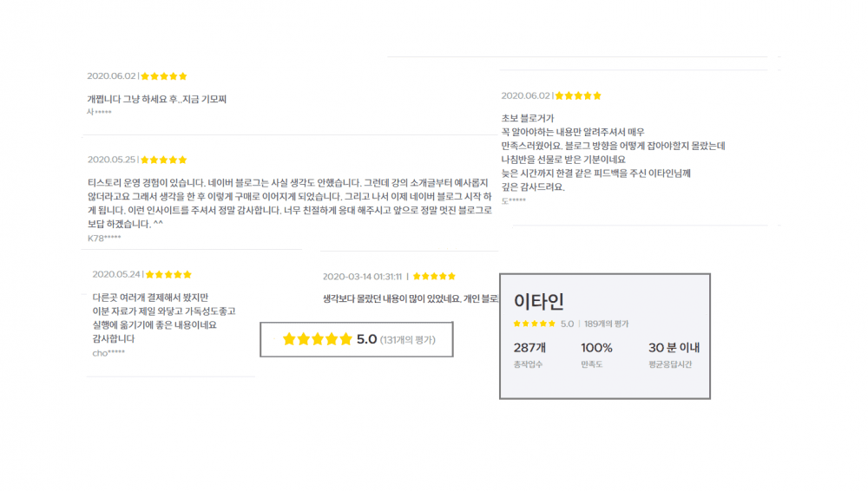
Task: Click the star rating beside 2020.05.25 date
Action: pyautogui.click(x=164, y=160)
